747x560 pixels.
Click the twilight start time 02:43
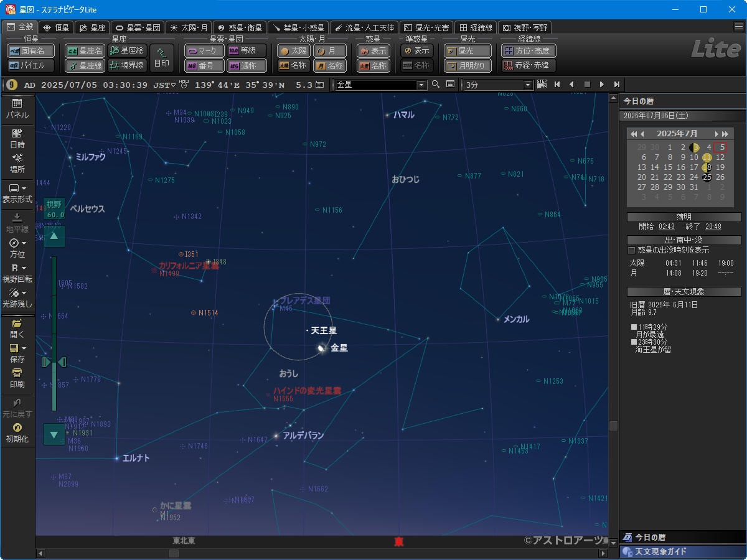click(x=666, y=227)
